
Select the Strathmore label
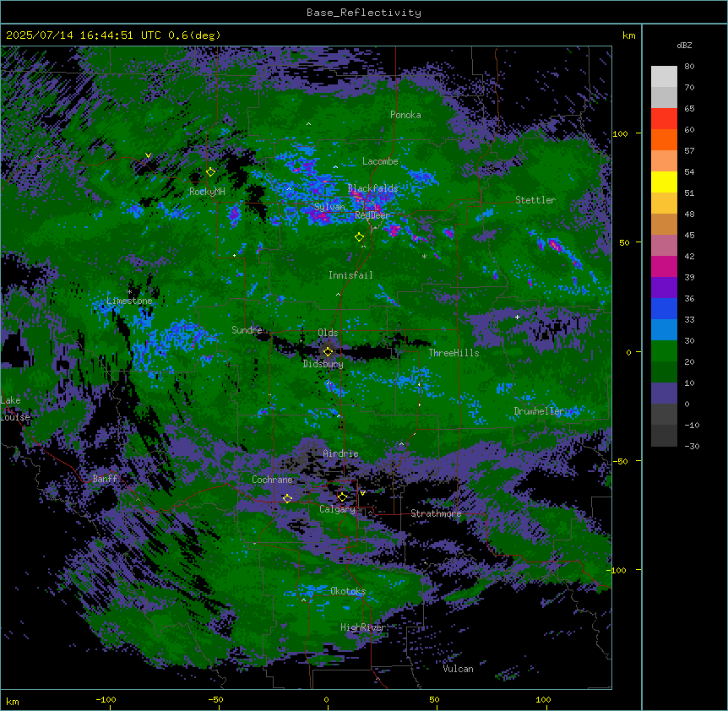(x=436, y=513)
